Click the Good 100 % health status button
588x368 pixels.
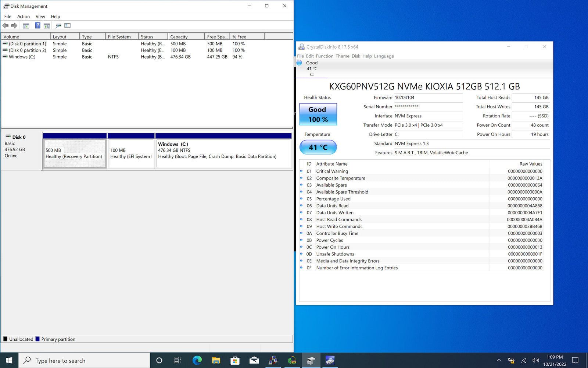pyautogui.click(x=318, y=114)
